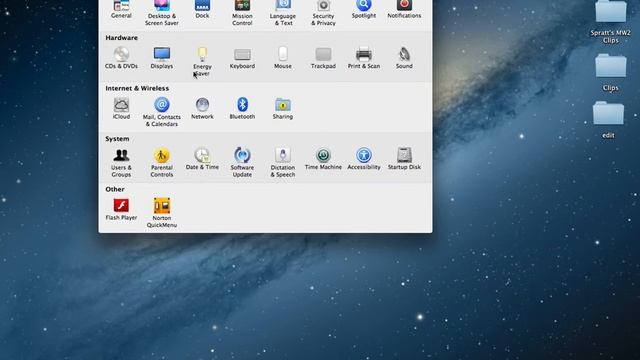Open iCloud preferences

click(x=121, y=108)
